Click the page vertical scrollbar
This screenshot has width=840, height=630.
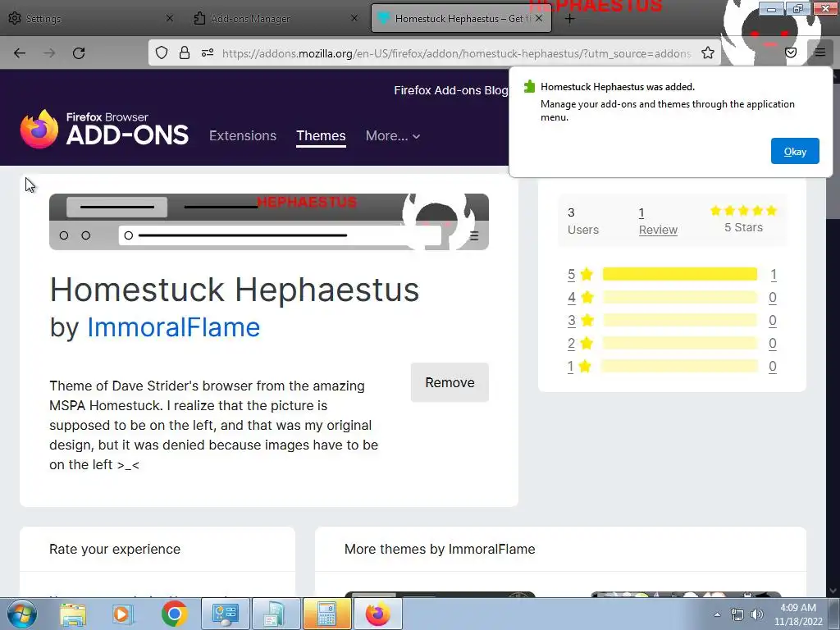click(x=833, y=332)
